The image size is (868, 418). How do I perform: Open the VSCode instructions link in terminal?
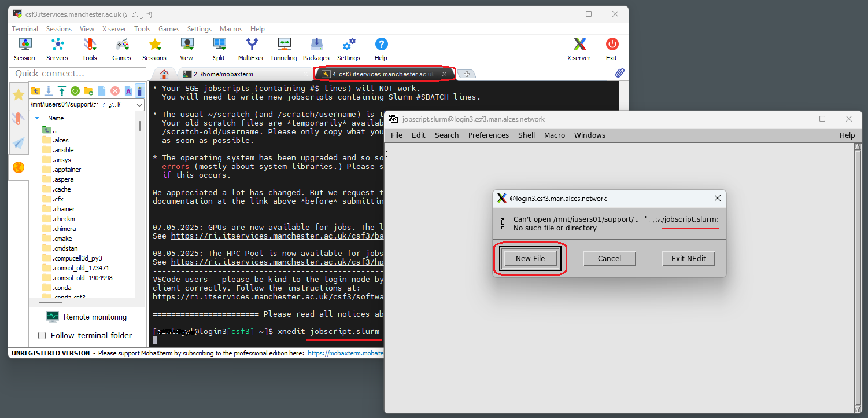(268, 296)
